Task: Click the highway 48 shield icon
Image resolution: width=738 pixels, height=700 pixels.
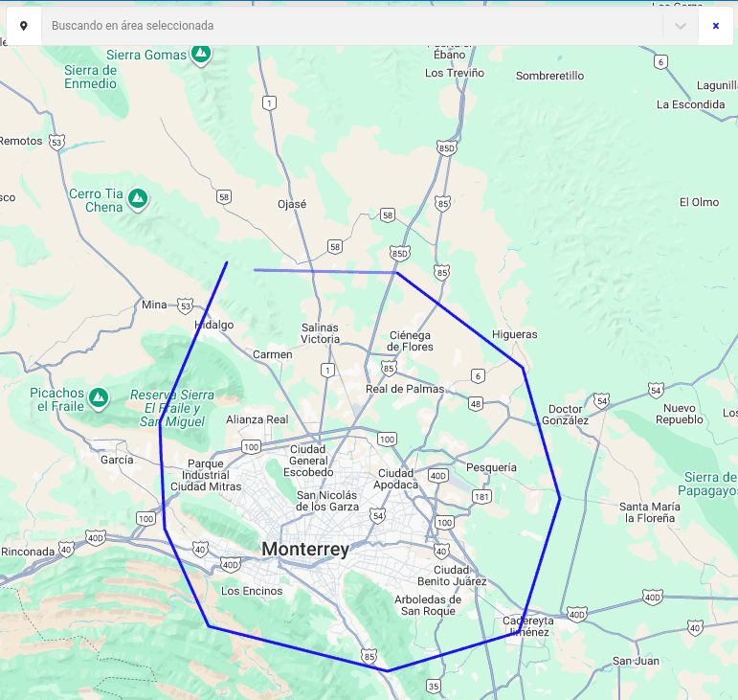Action: click(x=476, y=404)
